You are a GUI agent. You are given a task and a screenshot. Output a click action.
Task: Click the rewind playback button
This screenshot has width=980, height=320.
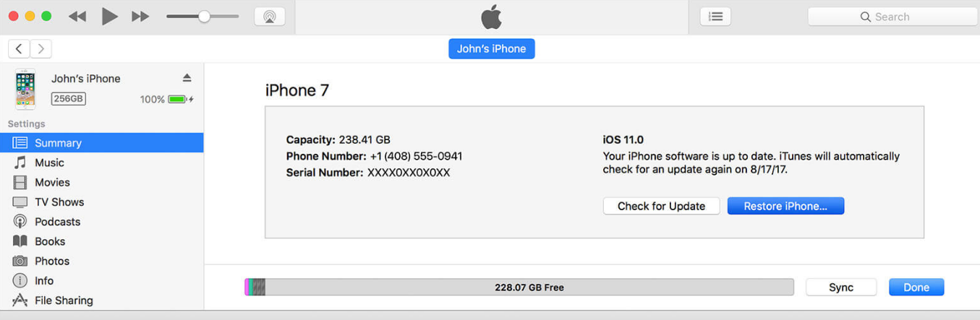pos(77,17)
